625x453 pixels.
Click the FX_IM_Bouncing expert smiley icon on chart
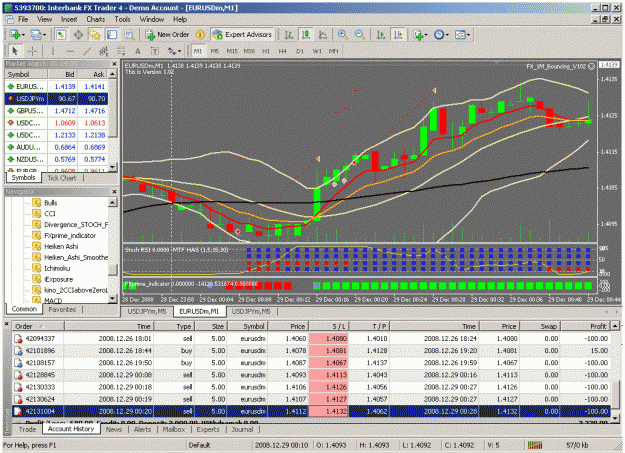point(592,66)
